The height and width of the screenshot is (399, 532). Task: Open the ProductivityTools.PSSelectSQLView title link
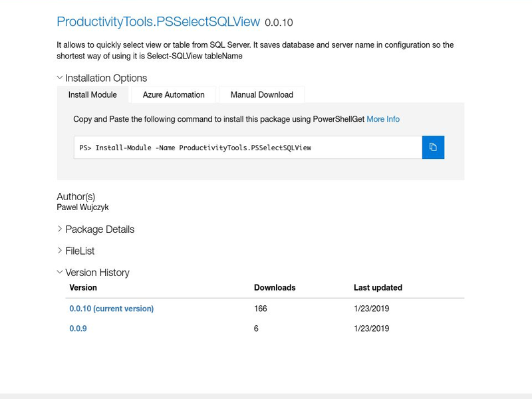coord(158,21)
